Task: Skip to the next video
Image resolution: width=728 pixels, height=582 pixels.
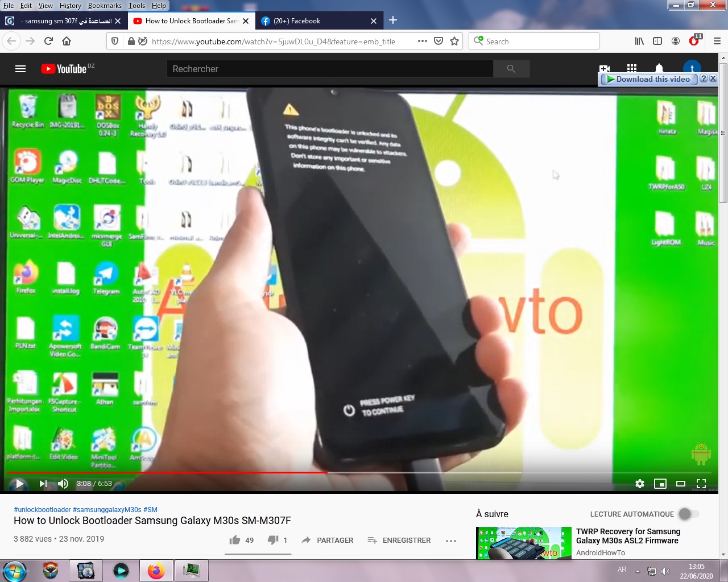Action: coord(43,484)
